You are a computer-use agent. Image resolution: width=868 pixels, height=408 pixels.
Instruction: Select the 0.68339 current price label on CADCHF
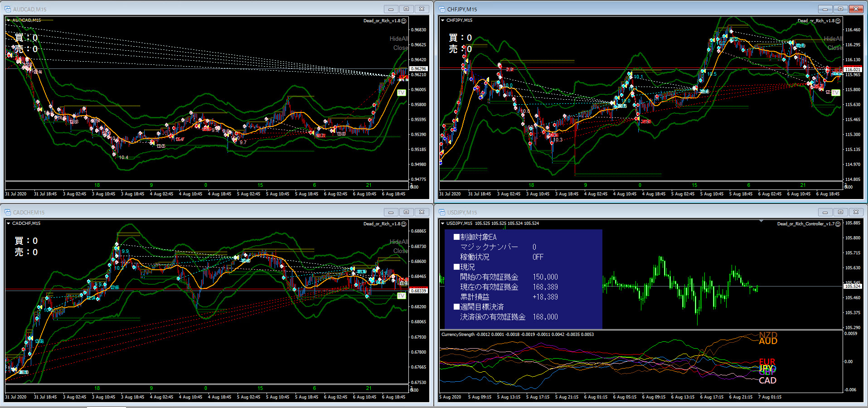(x=418, y=291)
